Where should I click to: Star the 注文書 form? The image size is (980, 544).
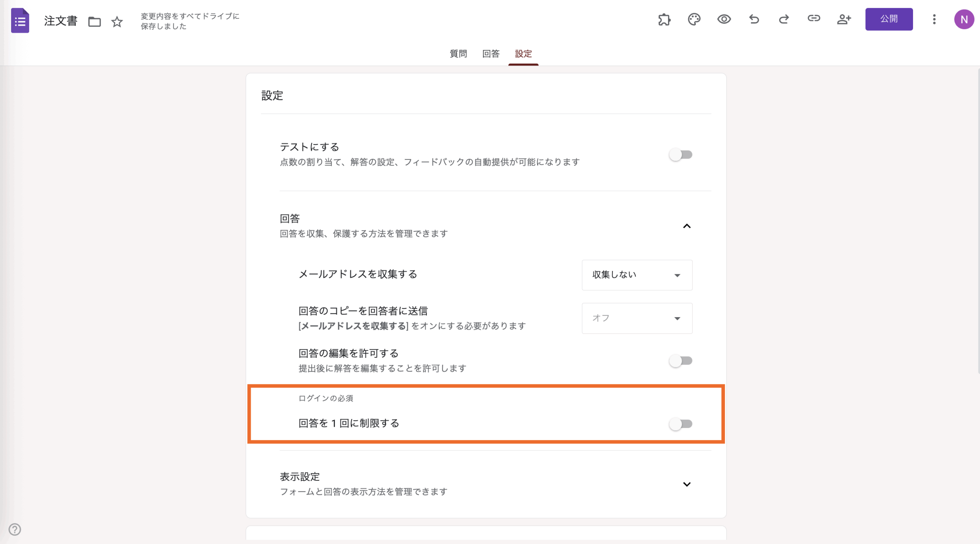[117, 21]
